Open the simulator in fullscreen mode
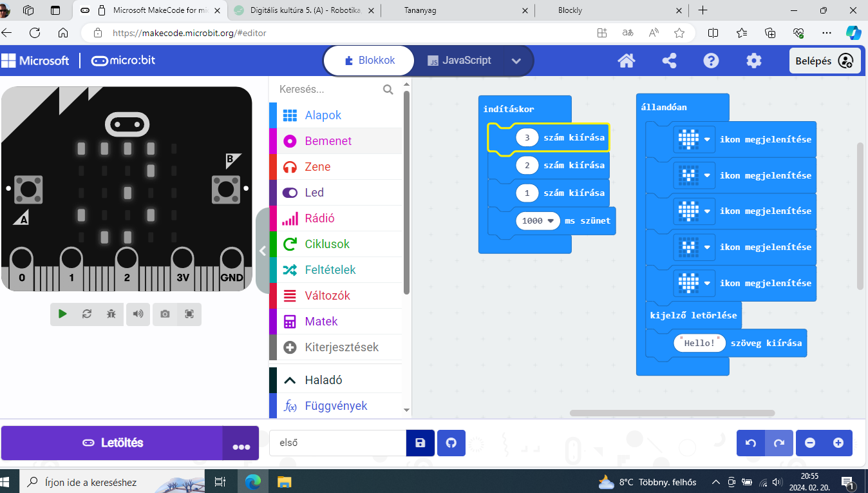The width and height of the screenshot is (868, 493). pos(189,314)
